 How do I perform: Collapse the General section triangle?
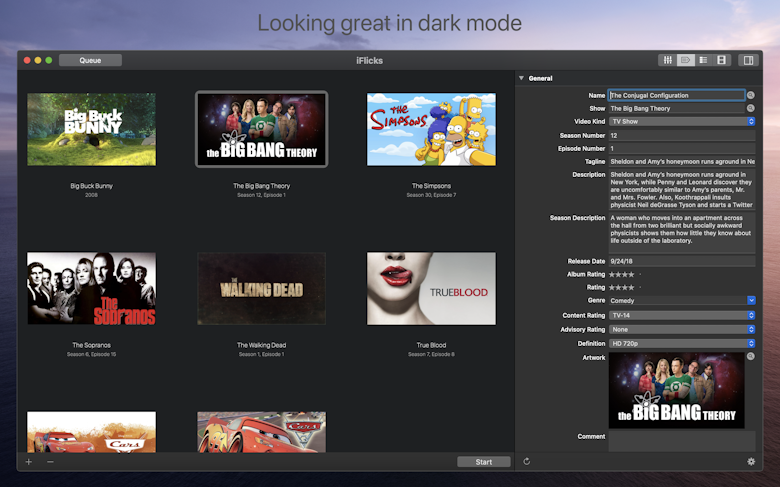[x=521, y=78]
